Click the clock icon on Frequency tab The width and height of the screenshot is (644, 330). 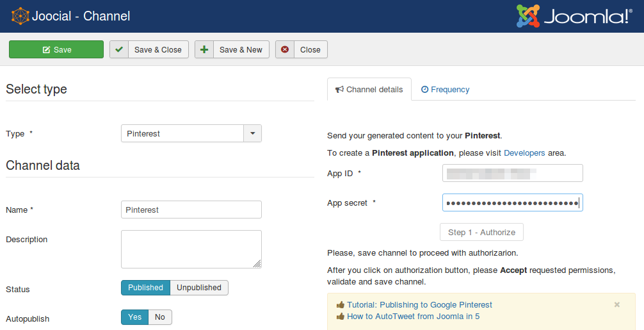click(x=424, y=89)
